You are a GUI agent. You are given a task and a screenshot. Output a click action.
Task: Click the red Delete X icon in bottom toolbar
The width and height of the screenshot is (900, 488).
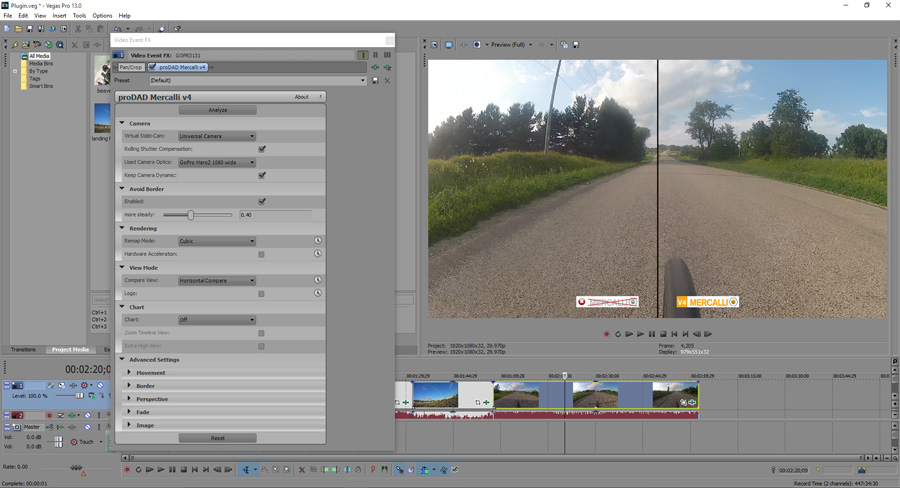point(302,470)
